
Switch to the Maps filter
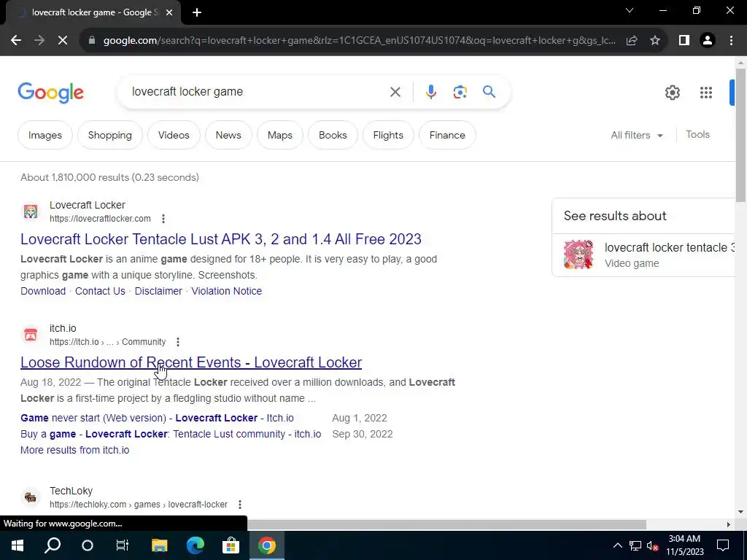click(279, 135)
